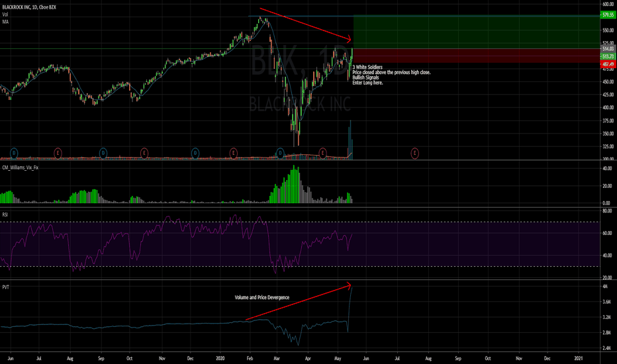Viewport: 617px width, 364px height.
Task: Open the earnings marker in January 2020
Action: click(x=233, y=153)
